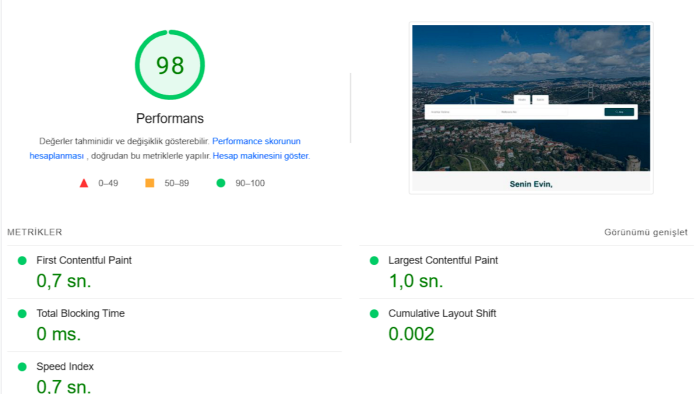Screen dimensions: 700x394
Task: Click the orange square 50–89 legend icon
Action: [150, 183]
